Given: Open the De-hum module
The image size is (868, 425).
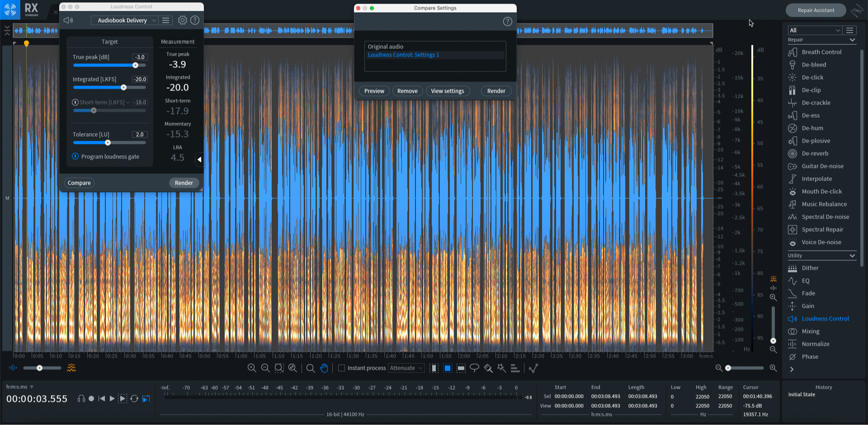Looking at the screenshot, I should coord(812,128).
